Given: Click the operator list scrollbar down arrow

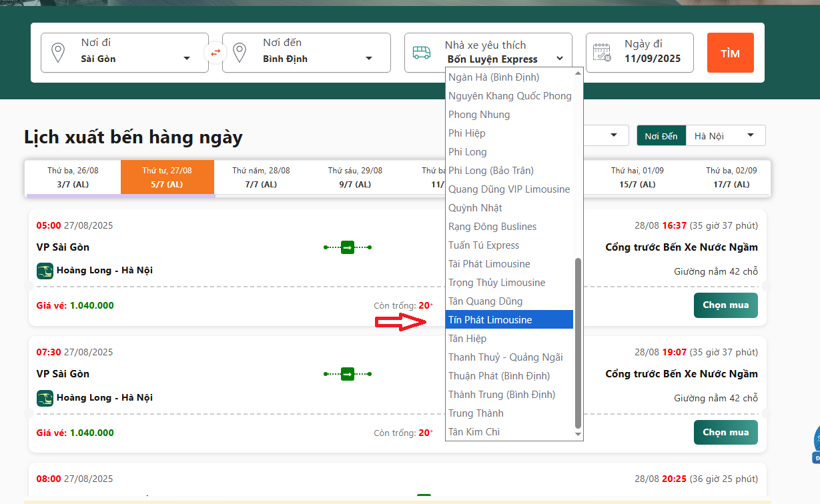Looking at the screenshot, I should point(578,435).
